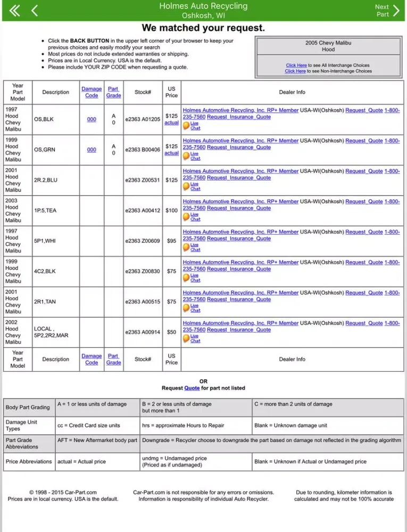The image size is (407, 532).
Task: Open Live Chat icon in e2363 Z00830 row
Action: [x=186, y=278]
